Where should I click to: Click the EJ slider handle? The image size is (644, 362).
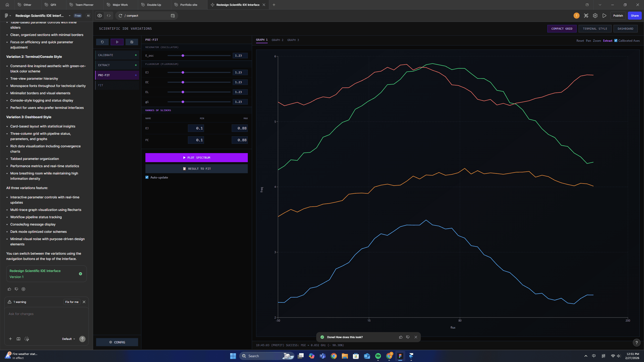coord(183,72)
